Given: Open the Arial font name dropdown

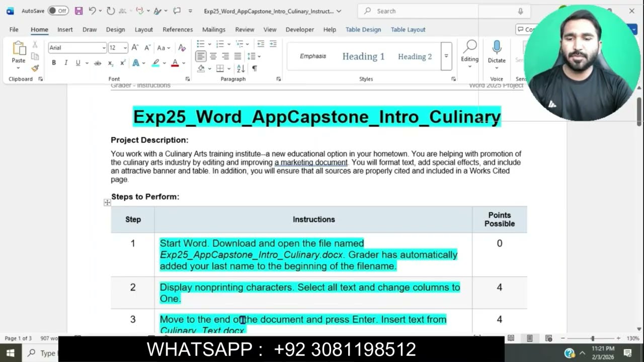Looking at the screenshot, I should coord(104,48).
